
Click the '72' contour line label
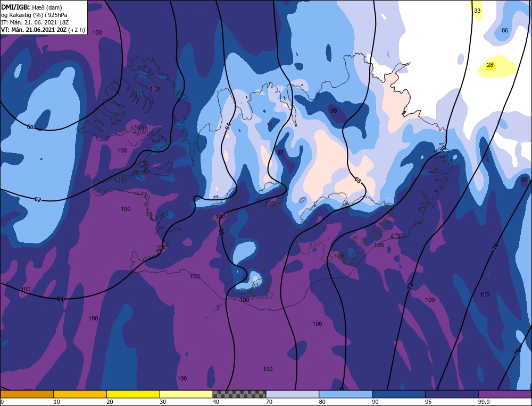click(x=410, y=286)
